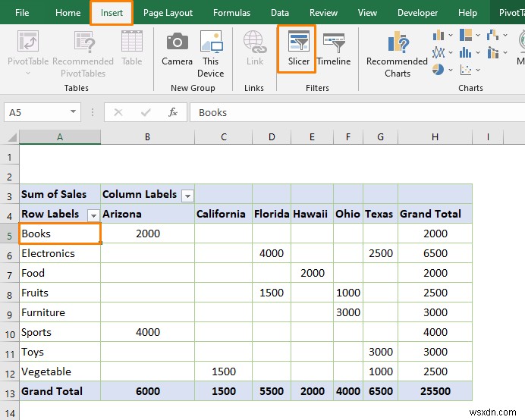This screenshot has height=420, width=525.
Task: Open the Data tab
Action: coord(280,13)
